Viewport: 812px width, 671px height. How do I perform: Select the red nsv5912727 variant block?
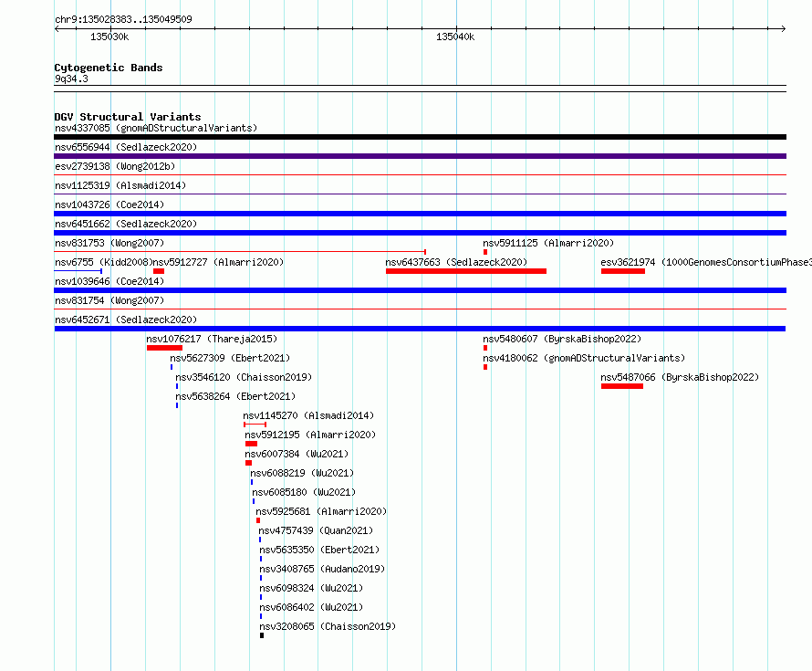pos(159,271)
